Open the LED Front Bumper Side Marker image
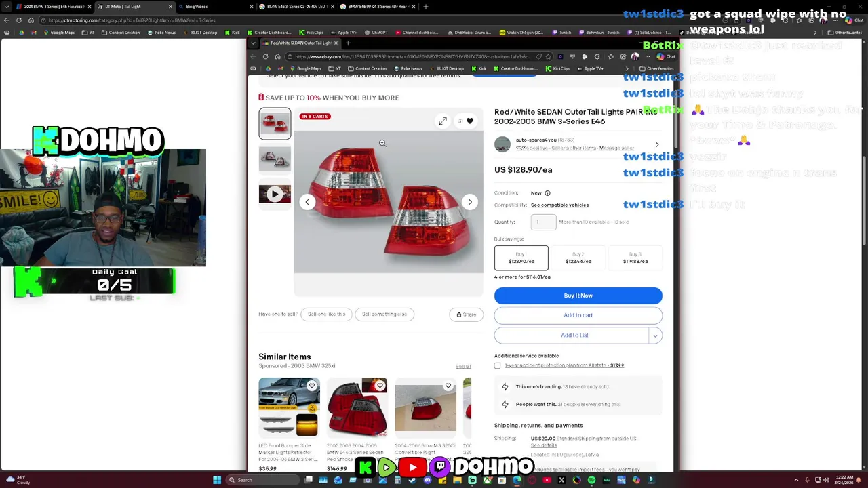The width and height of the screenshot is (868, 488). 288,407
